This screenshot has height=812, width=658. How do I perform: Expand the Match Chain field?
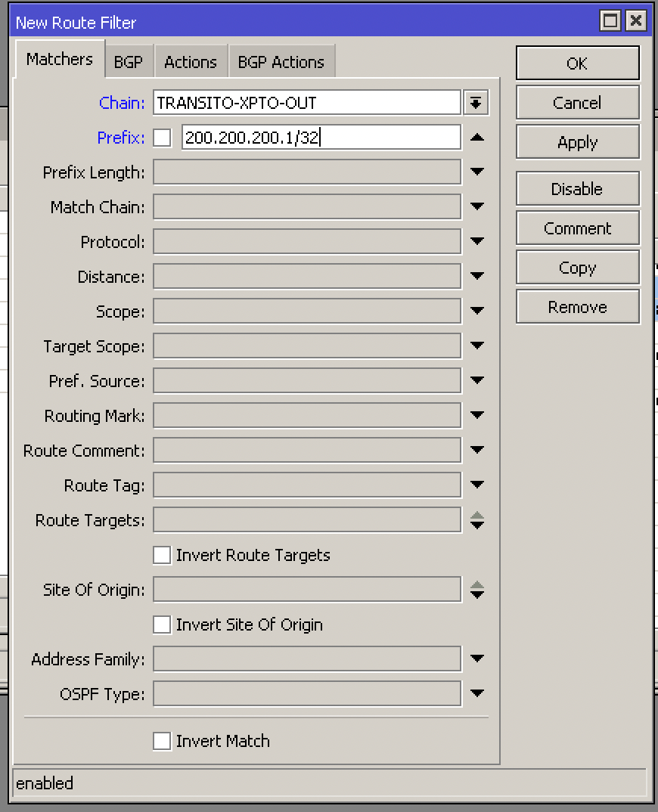click(477, 206)
